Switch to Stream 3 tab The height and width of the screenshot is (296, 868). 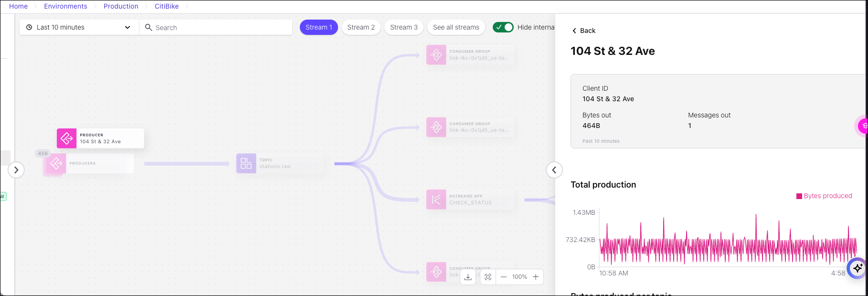pos(403,27)
